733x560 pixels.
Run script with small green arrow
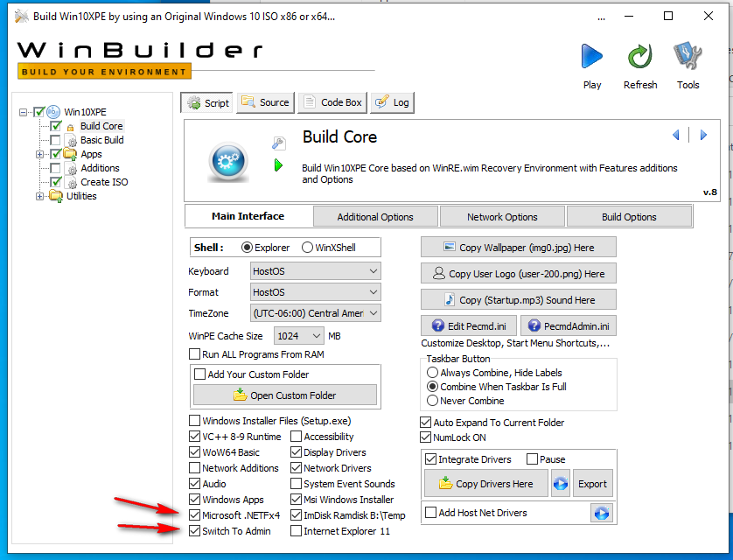pyautogui.click(x=279, y=165)
